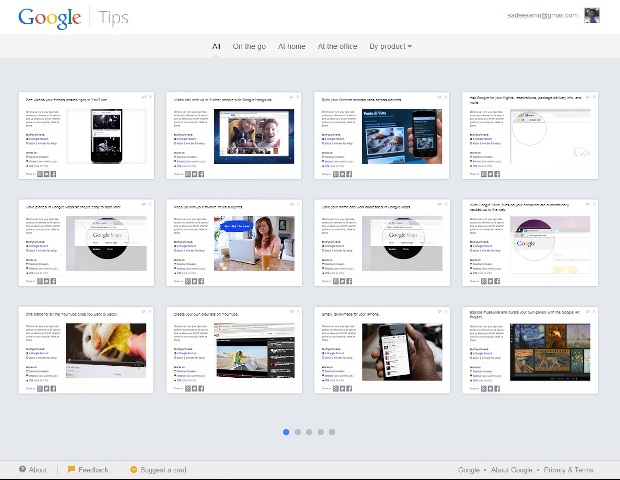Copy link icon on Chrome sync card
This screenshot has width=620, height=480.
(x=439, y=97)
